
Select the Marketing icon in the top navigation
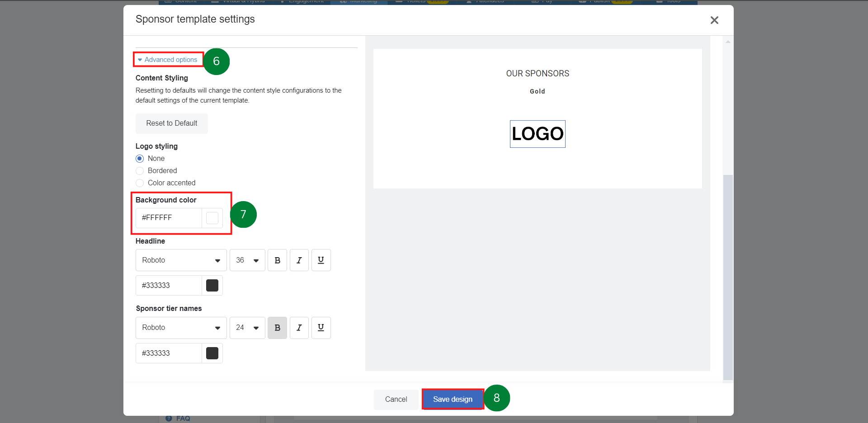(359, 2)
